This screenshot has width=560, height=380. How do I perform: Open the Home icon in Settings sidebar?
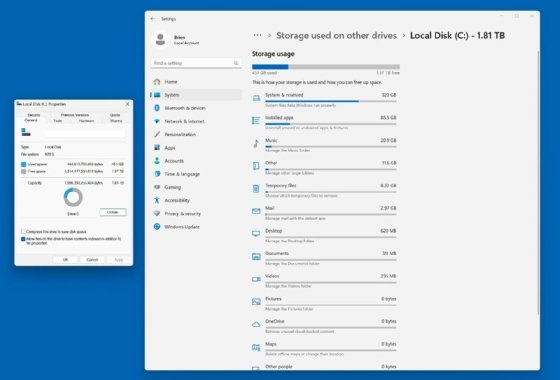[x=157, y=82]
